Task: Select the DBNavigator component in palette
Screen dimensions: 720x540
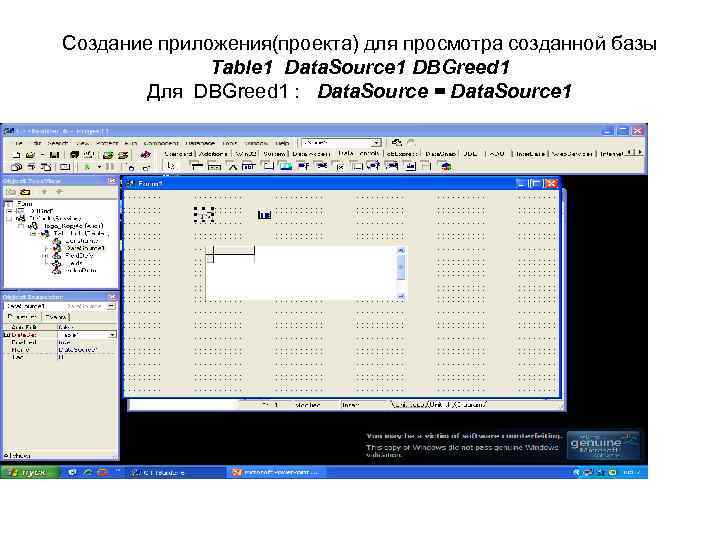Action: coord(214,167)
